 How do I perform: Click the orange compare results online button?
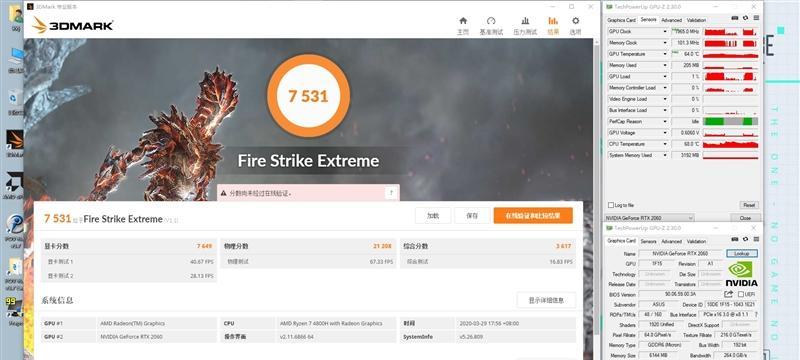click(x=533, y=216)
